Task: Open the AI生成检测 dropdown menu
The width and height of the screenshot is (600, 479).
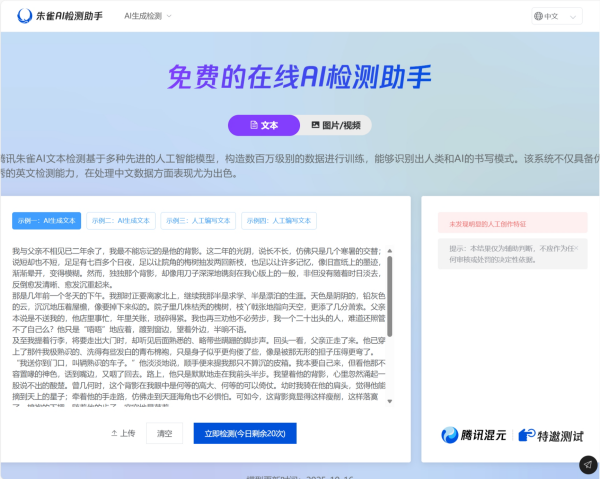Action: pyautogui.click(x=148, y=16)
